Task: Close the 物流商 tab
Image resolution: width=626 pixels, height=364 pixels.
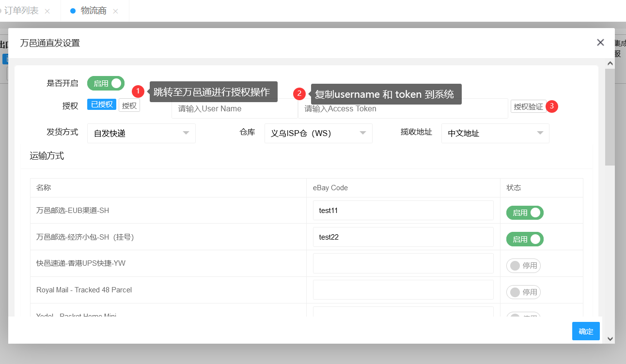Action: pyautogui.click(x=115, y=11)
